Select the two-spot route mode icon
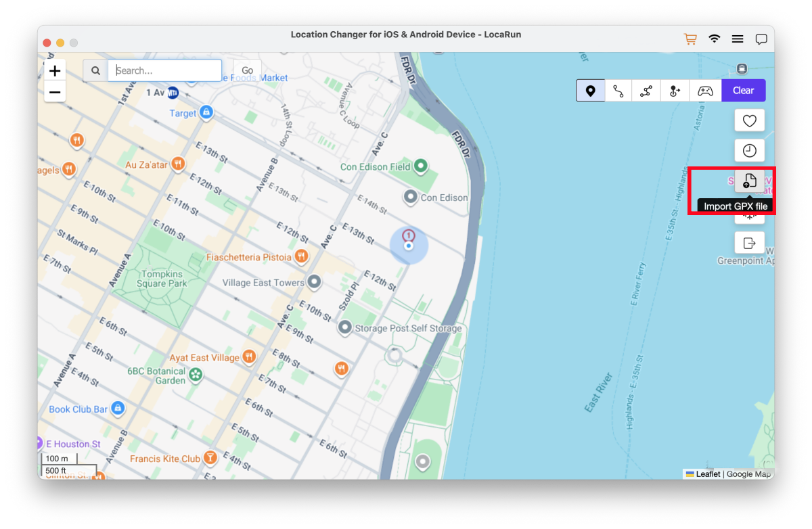Screen dimensions: 812x529 pyautogui.click(x=618, y=90)
